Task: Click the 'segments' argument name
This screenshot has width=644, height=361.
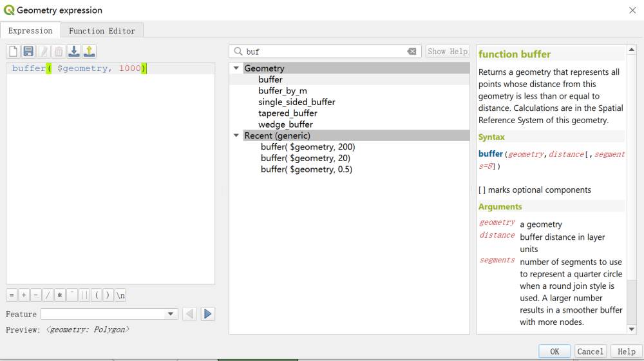Action: pos(497,260)
